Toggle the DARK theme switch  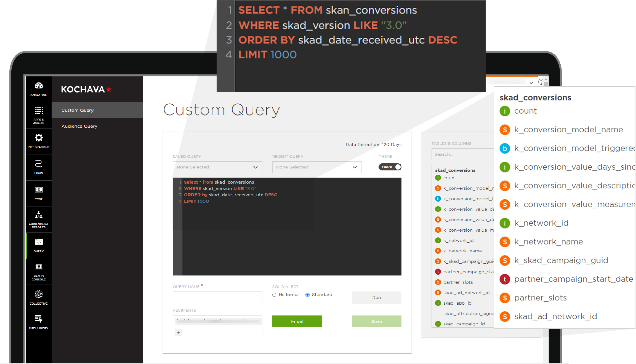coord(390,167)
